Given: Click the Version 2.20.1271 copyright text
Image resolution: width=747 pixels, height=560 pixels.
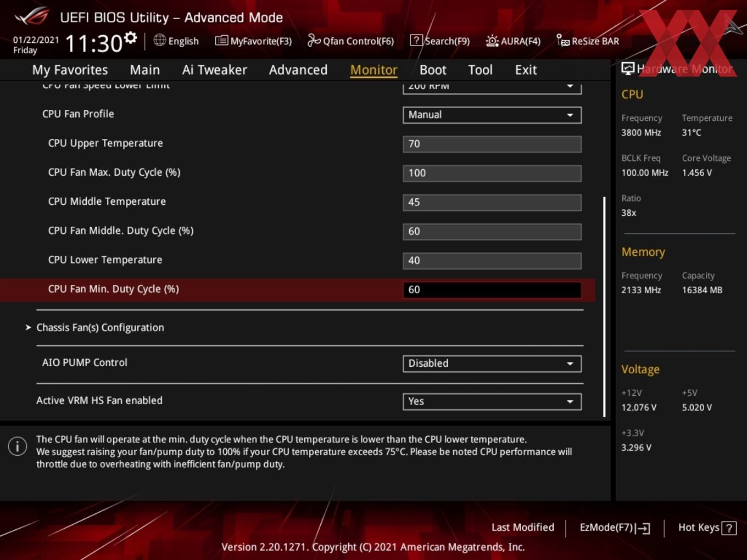Looking at the screenshot, I should click(x=373, y=547).
